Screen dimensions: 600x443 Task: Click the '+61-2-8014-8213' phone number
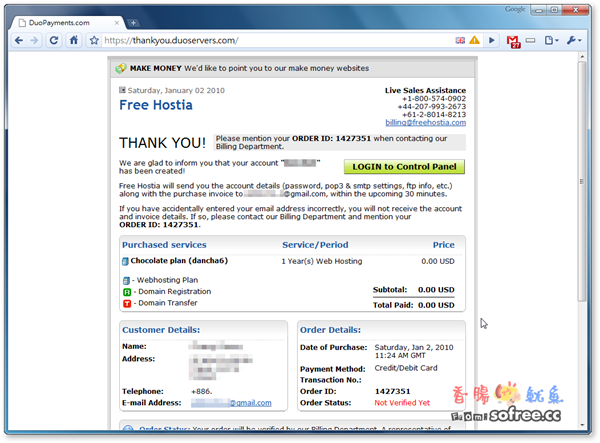point(434,115)
